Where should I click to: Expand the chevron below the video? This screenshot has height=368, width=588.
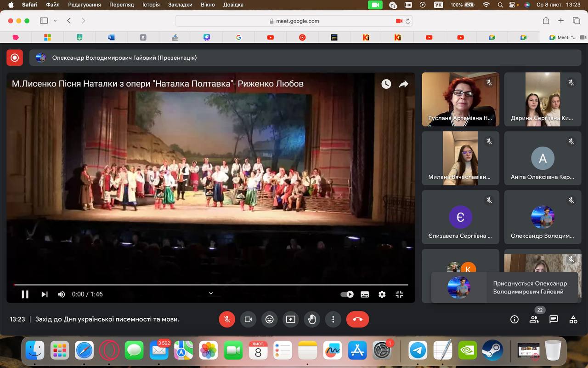tap(211, 293)
